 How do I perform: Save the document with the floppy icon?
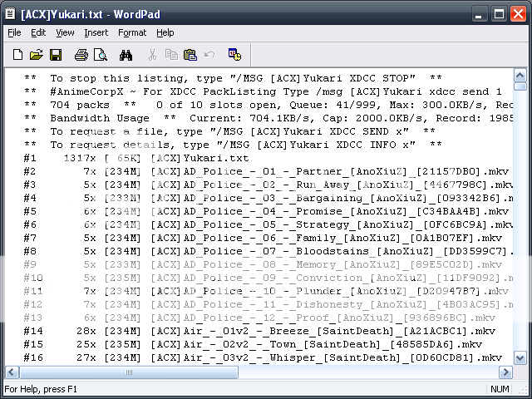coord(56,55)
